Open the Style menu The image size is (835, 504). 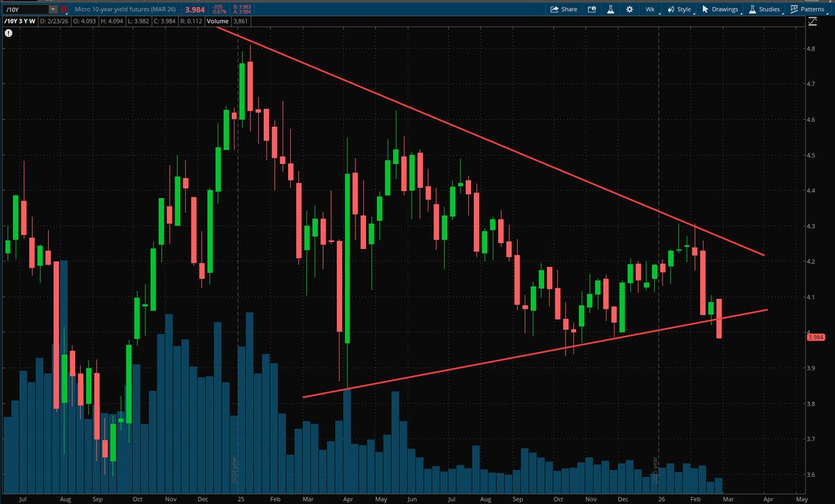coord(679,10)
